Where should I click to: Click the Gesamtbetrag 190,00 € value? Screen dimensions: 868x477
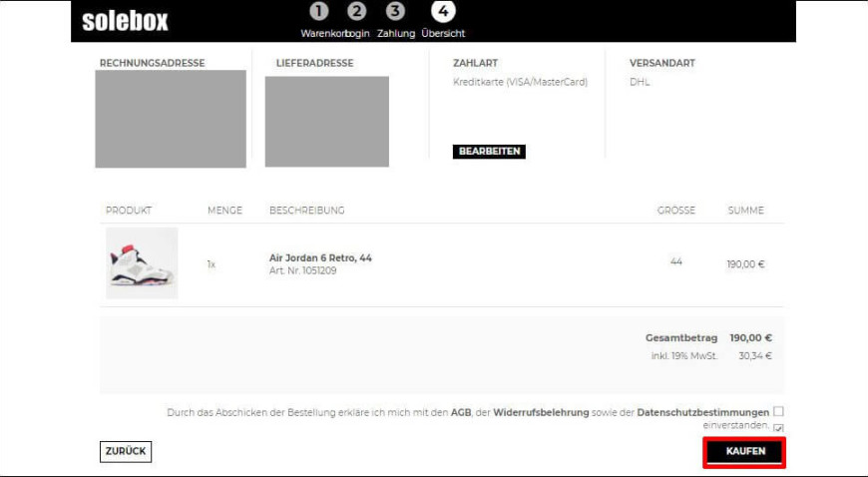[750, 338]
